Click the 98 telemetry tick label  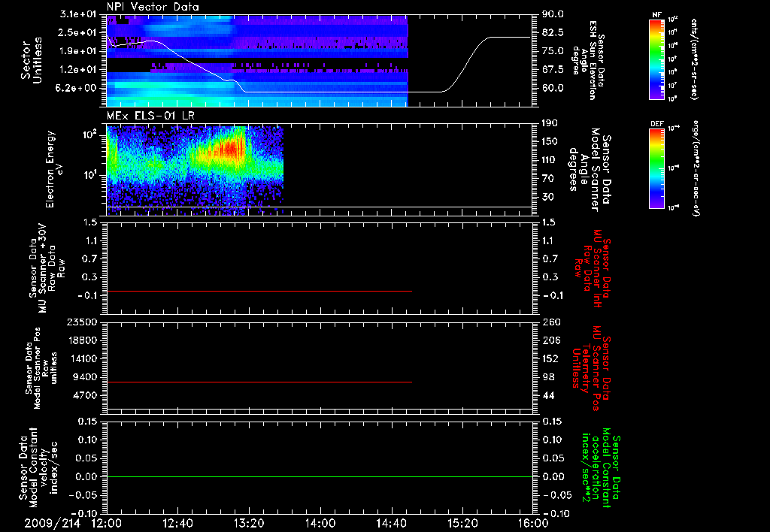point(548,377)
